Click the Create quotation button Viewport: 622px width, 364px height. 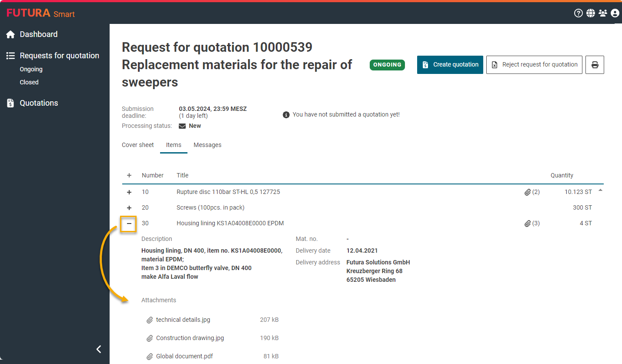click(x=450, y=65)
